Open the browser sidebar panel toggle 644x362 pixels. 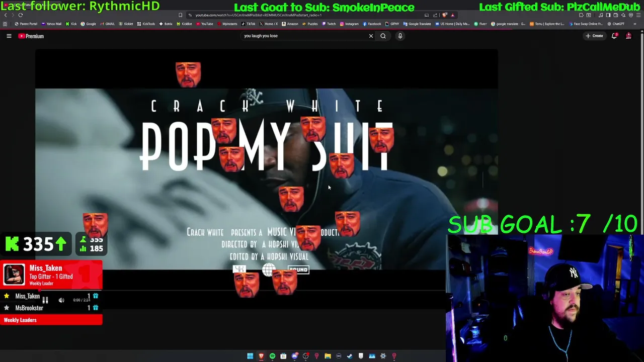pos(608,15)
